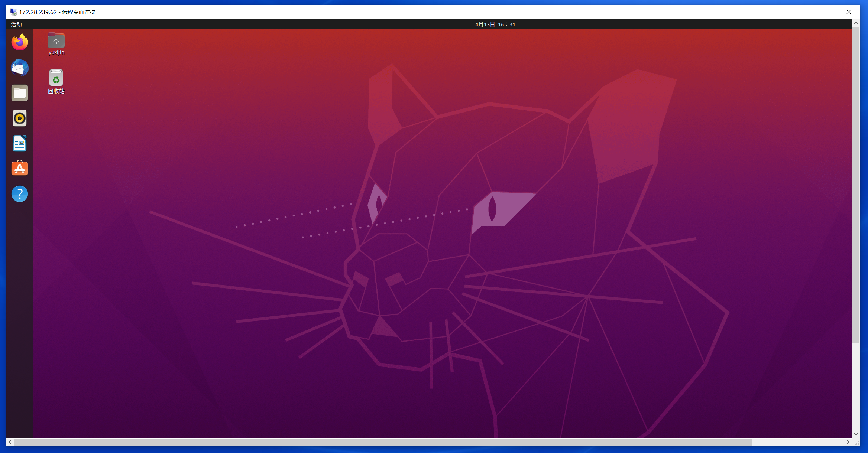Open the date and time clock menu
The image size is (868, 453).
(495, 25)
